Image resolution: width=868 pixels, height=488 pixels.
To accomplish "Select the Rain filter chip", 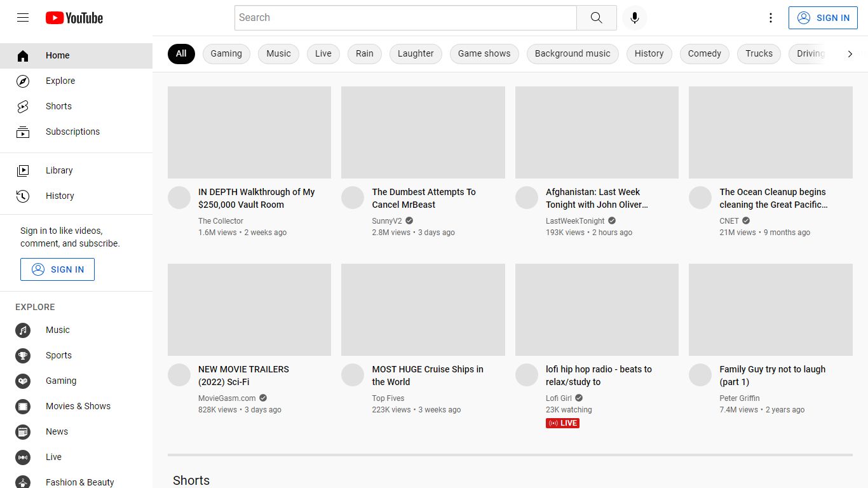I will pos(365,54).
